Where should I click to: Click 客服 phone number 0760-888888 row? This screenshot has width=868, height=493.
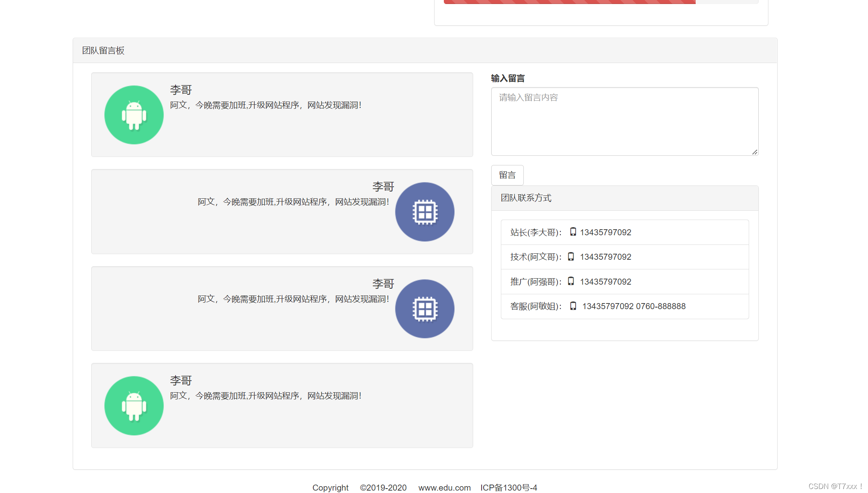(x=660, y=306)
